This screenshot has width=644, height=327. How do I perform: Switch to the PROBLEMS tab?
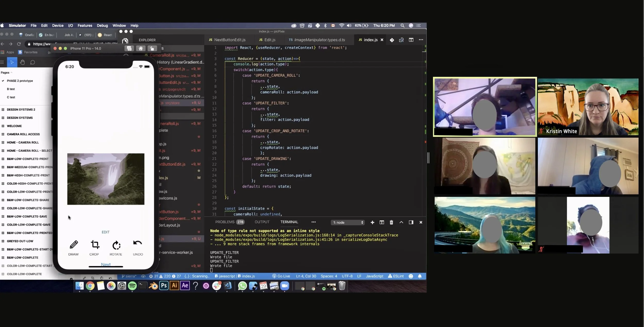point(225,222)
